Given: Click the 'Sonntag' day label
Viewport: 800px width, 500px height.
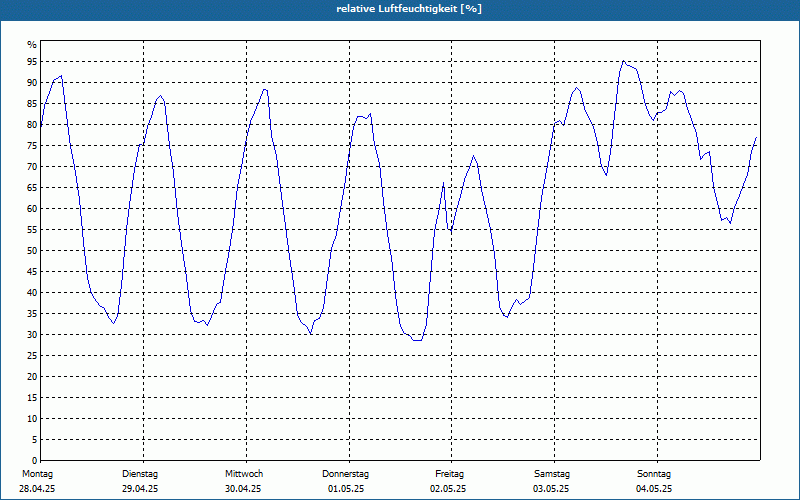Looking at the screenshot, I should pyautogui.click(x=654, y=474).
